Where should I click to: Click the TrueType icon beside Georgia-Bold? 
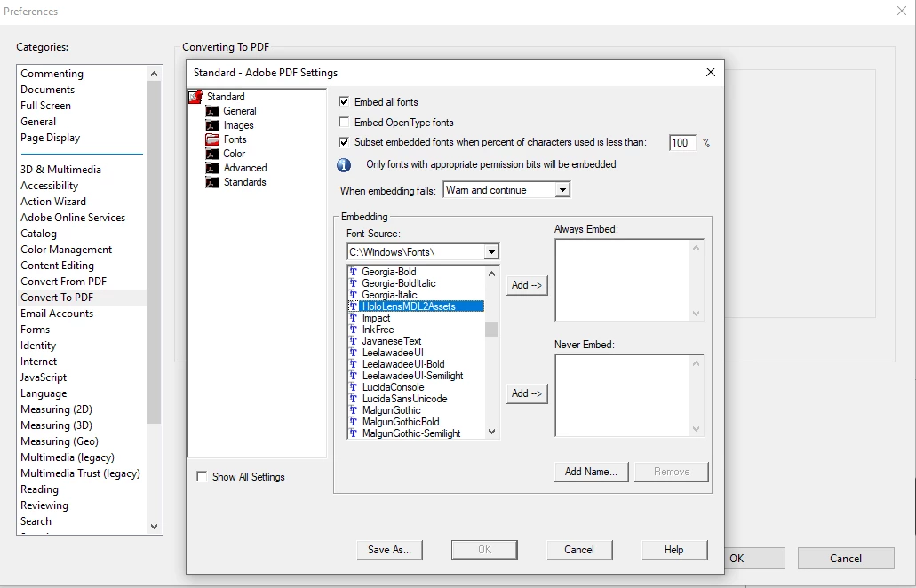[x=353, y=272]
